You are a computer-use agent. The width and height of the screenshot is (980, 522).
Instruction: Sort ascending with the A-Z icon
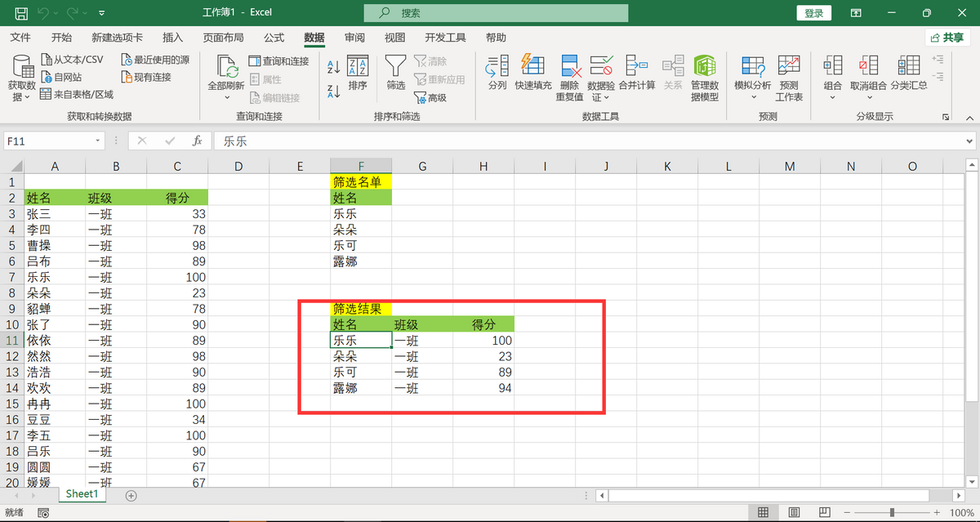click(x=333, y=68)
